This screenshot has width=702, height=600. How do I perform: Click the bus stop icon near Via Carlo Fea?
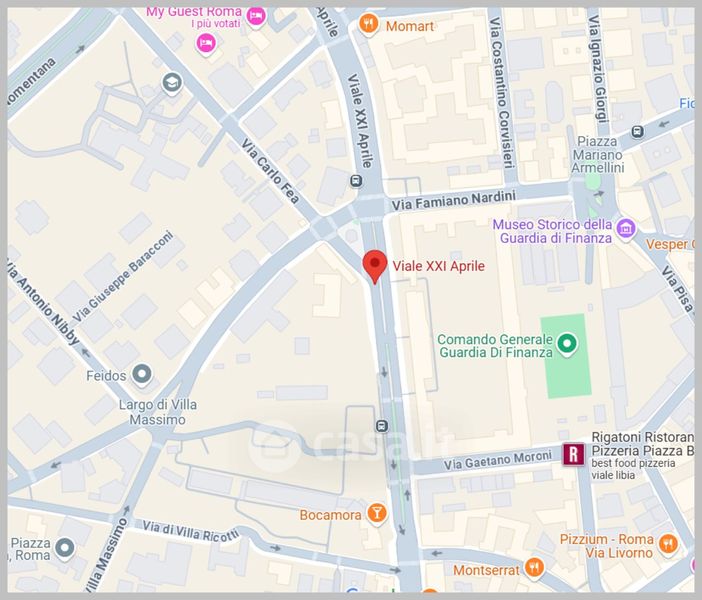coord(356,181)
